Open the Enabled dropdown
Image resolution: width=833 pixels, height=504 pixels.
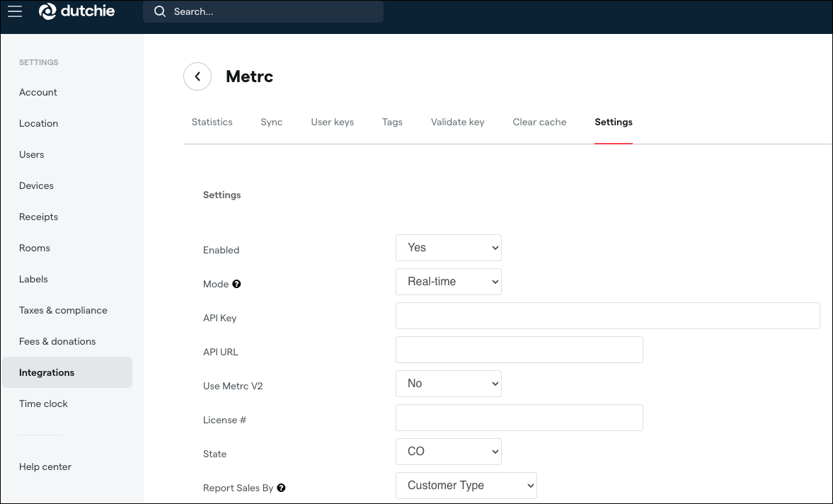click(448, 248)
